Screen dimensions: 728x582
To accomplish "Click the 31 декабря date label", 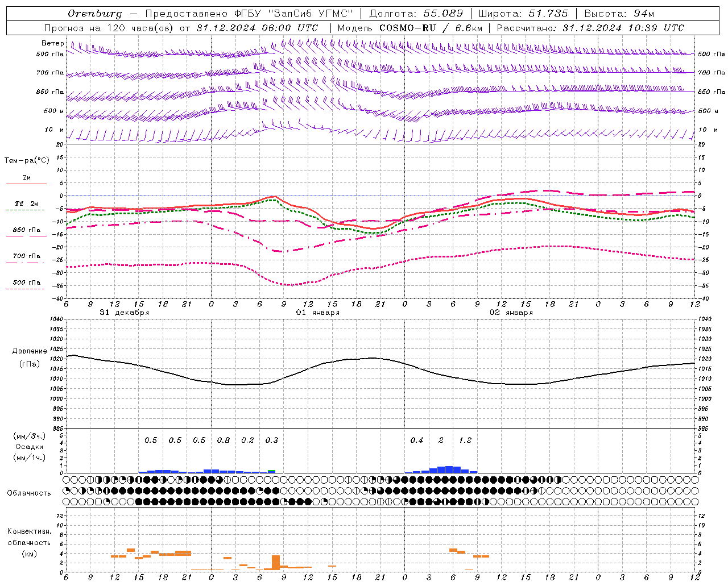I will 125,313.
